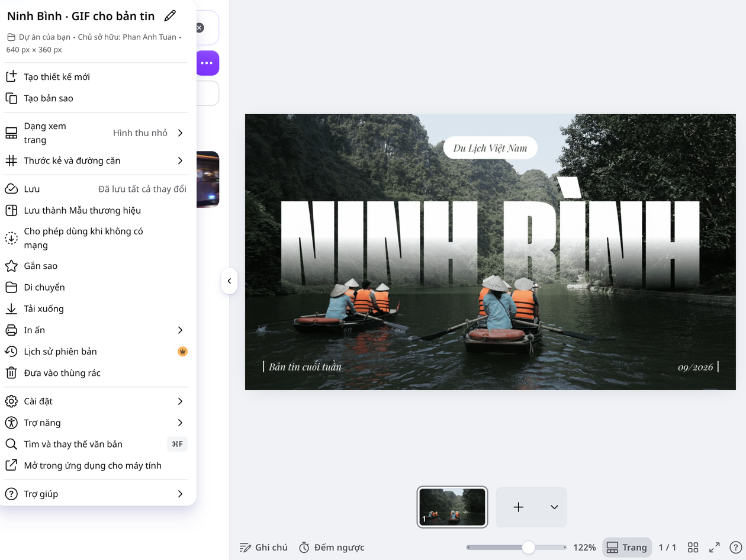The height and width of the screenshot is (560, 746).
Task: Click the star icon for Gắn sao
Action: (11, 266)
